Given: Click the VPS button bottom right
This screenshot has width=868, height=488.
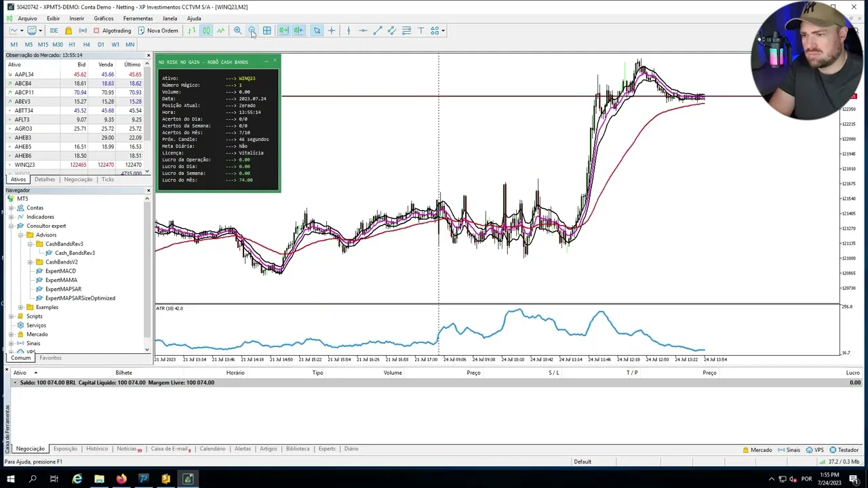Looking at the screenshot, I should pyautogui.click(x=814, y=450).
